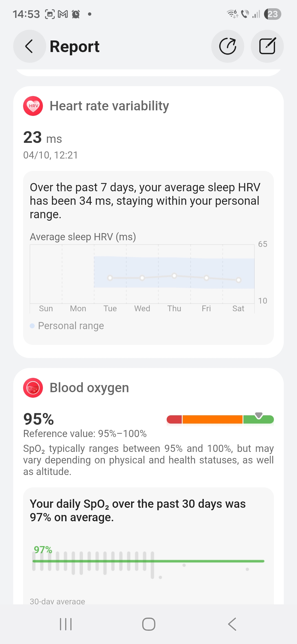Open Android recent apps button
Viewport: 297px width, 644px height.
coord(66,624)
